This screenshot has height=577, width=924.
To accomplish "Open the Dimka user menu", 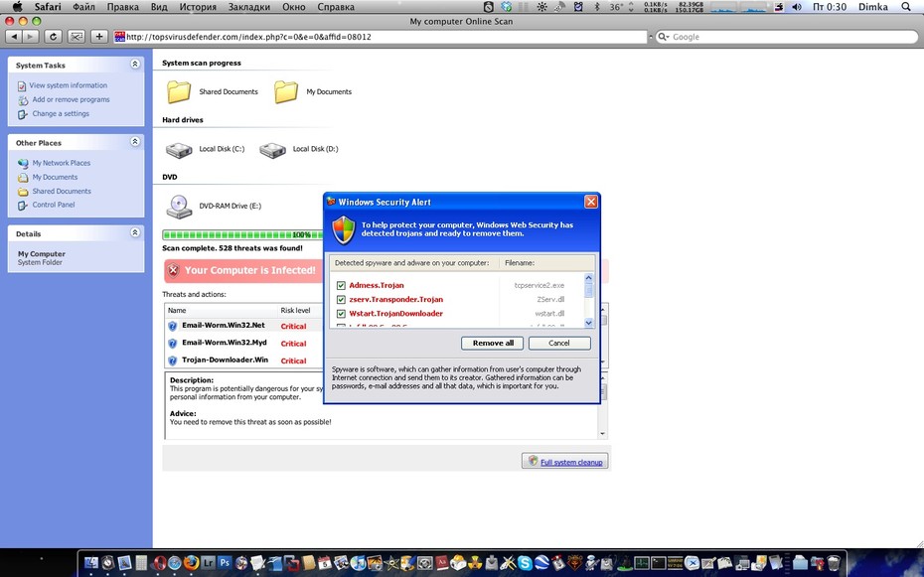I will 872,7.
